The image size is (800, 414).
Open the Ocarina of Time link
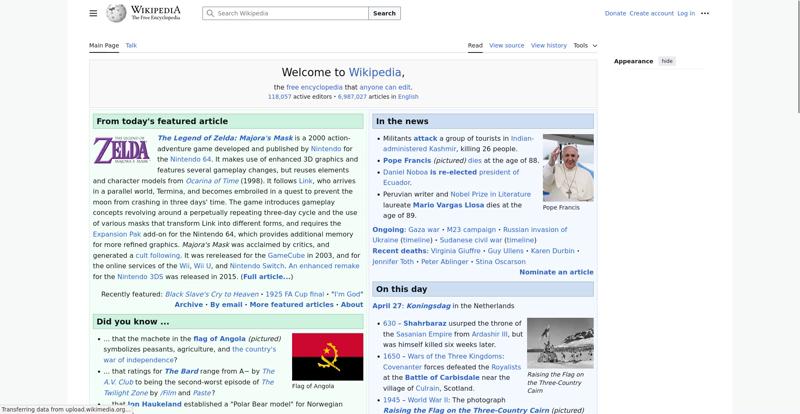[212, 181]
